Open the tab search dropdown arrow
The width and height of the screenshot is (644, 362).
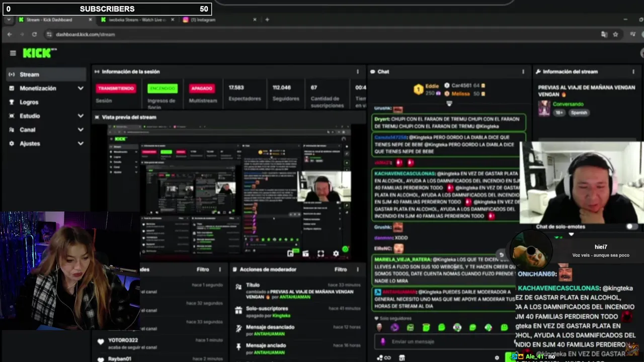click(9, 20)
